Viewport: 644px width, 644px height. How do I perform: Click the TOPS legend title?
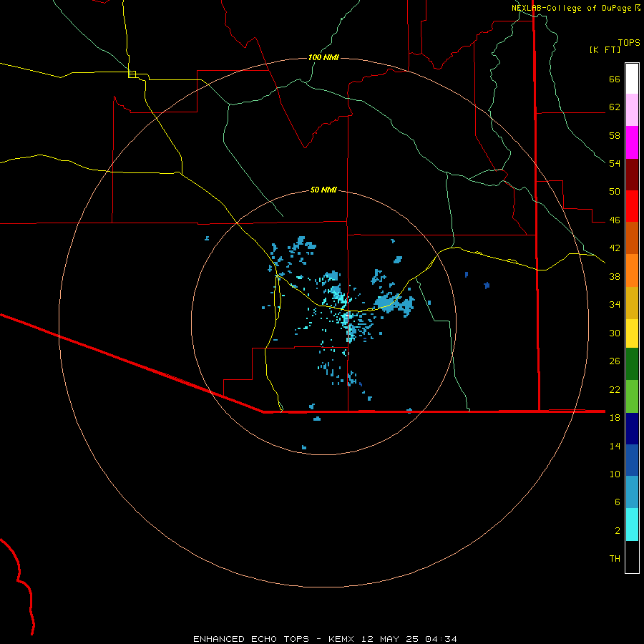pos(629,43)
